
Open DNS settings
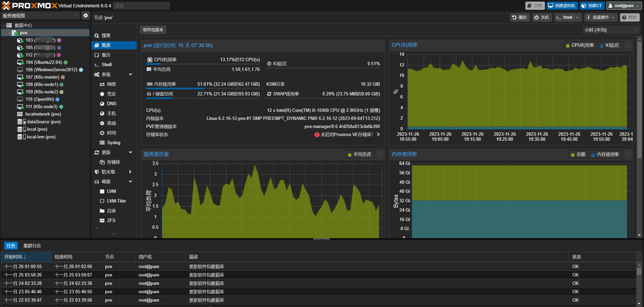[114, 104]
